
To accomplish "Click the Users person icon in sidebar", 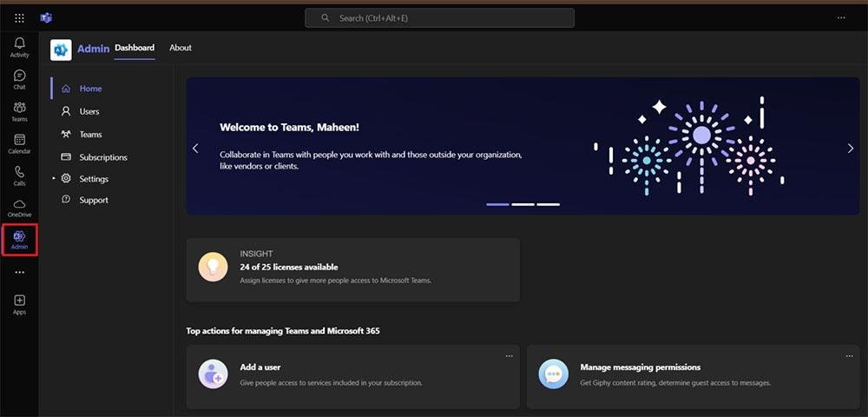I will [x=66, y=111].
